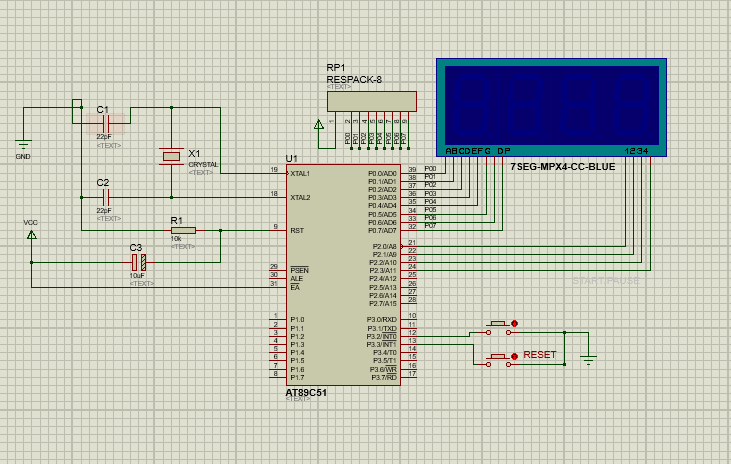Click the 10k value under R1
Screen dimensions: 731x464
point(176,239)
